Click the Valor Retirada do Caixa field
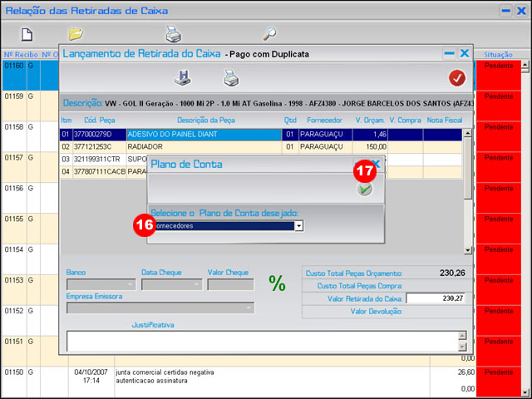 [x=436, y=298]
